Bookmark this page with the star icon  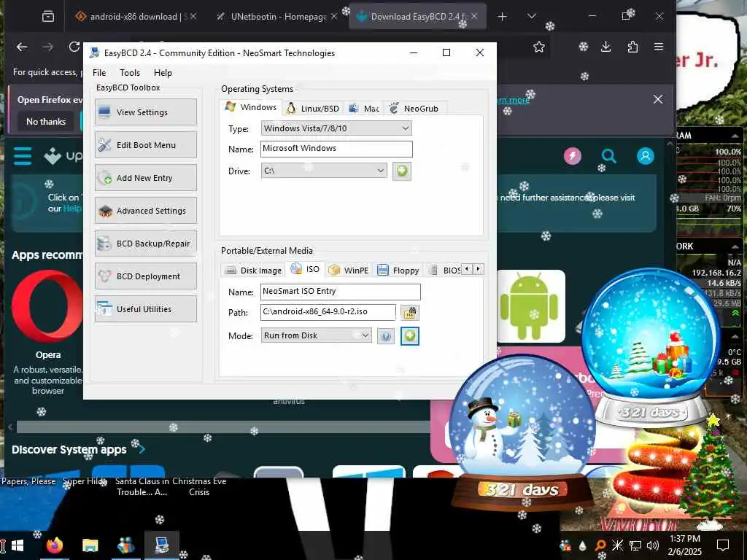(x=539, y=47)
